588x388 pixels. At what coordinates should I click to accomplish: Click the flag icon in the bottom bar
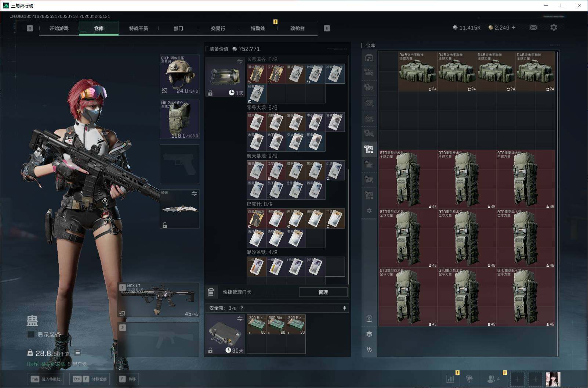pyautogui.click(x=469, y=379)
